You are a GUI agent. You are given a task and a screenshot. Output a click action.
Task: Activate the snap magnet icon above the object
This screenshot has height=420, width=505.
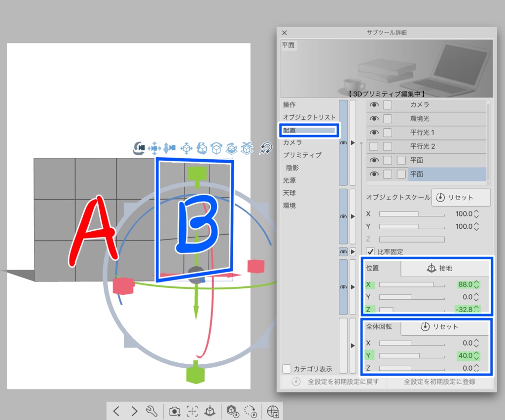pyautogui.click(x=266, y=148)
